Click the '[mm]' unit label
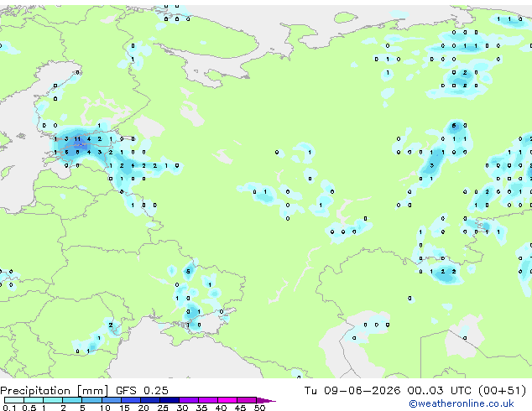Screen dimensions: 532x411 (x=92, y=391)
